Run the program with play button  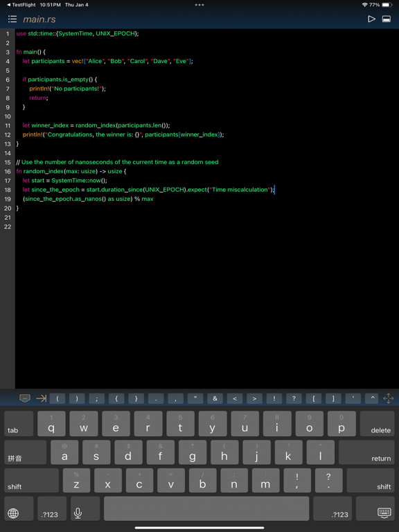(x=371, y=19)
